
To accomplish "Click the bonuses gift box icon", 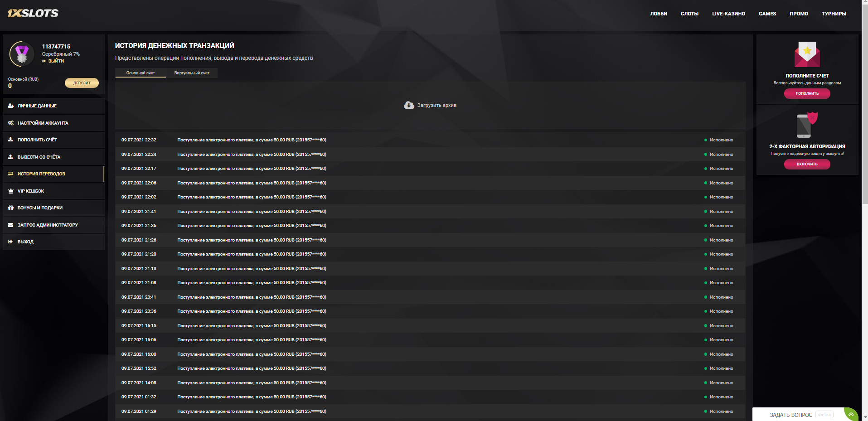I will coord(11,208).
